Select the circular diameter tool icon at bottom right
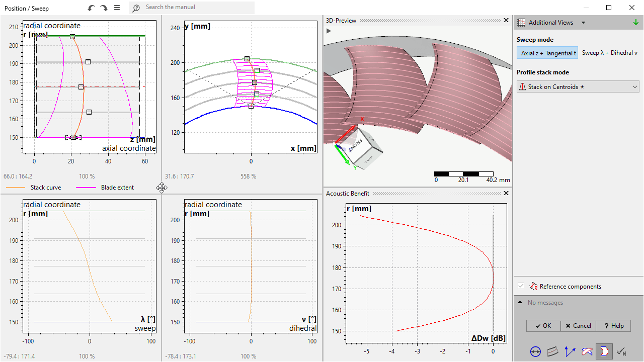Image resolution: width=644 pixels, height=362 pixels. click(x=535, y=351)
